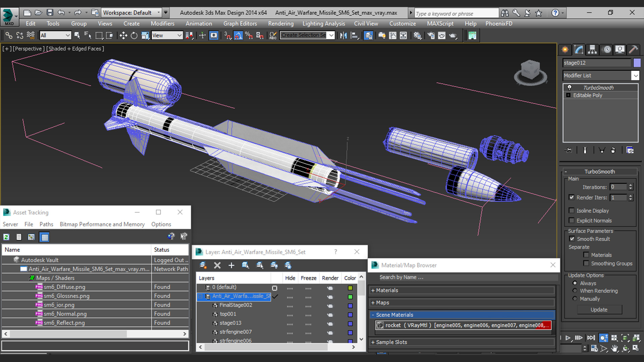Screen dimensions: 644x362
Task: Click the Shaded + Edged Faces viewport label
Action: tap(75, 49)
